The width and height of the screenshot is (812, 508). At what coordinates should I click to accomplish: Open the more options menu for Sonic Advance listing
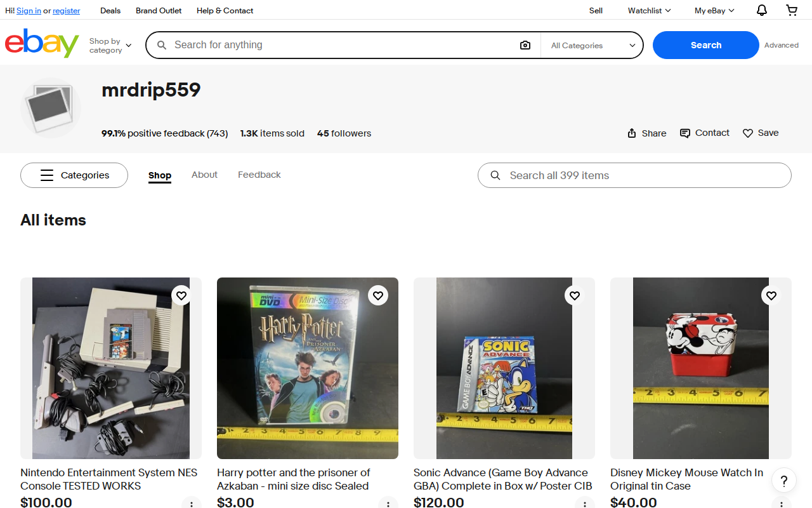coord(585,503)
